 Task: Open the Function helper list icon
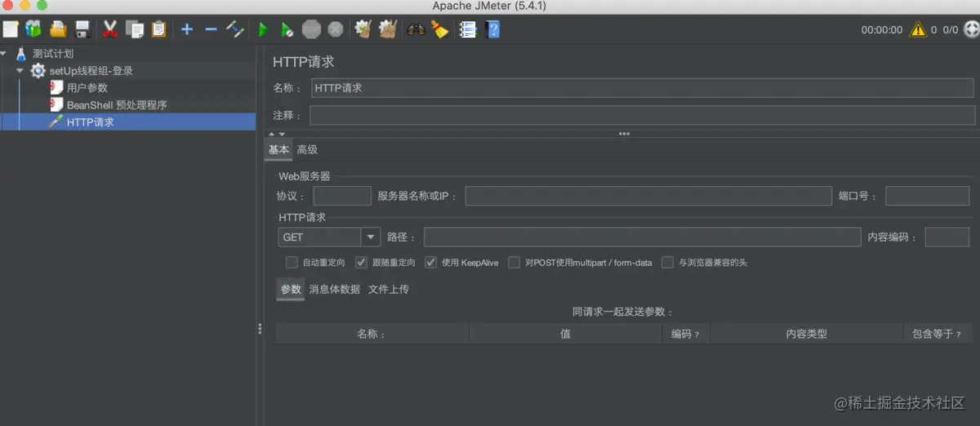pos(468,29)
